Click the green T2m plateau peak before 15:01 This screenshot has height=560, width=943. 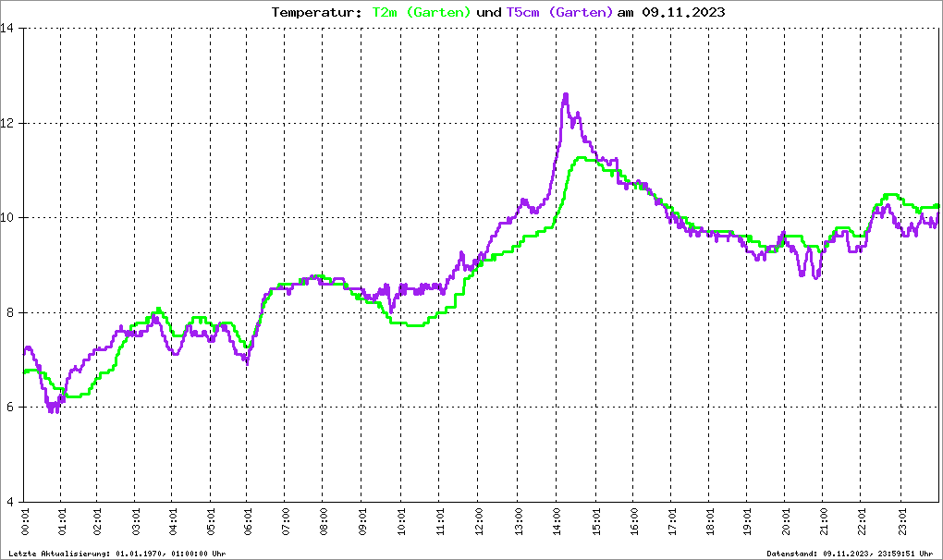pos(582,158)
